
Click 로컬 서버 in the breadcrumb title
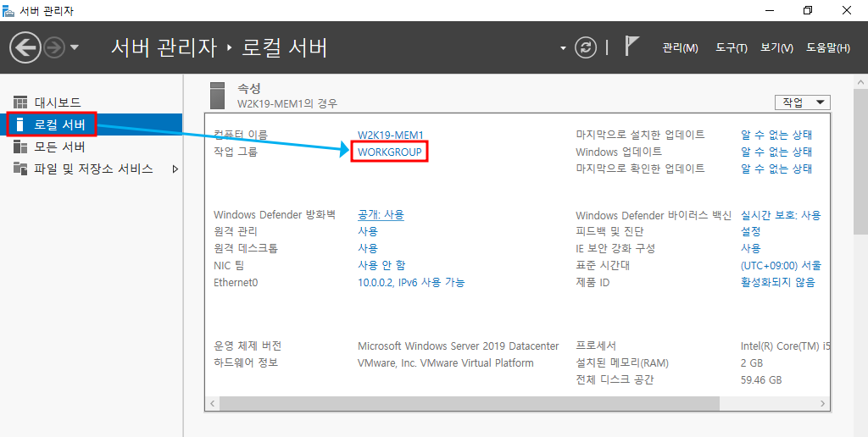(285, 48)
